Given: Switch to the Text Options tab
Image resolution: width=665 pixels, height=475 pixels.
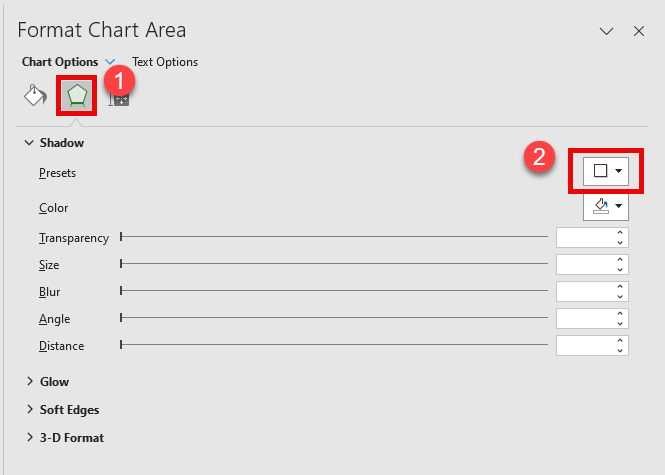Looking at the screenshot, I should coord(165,62).
